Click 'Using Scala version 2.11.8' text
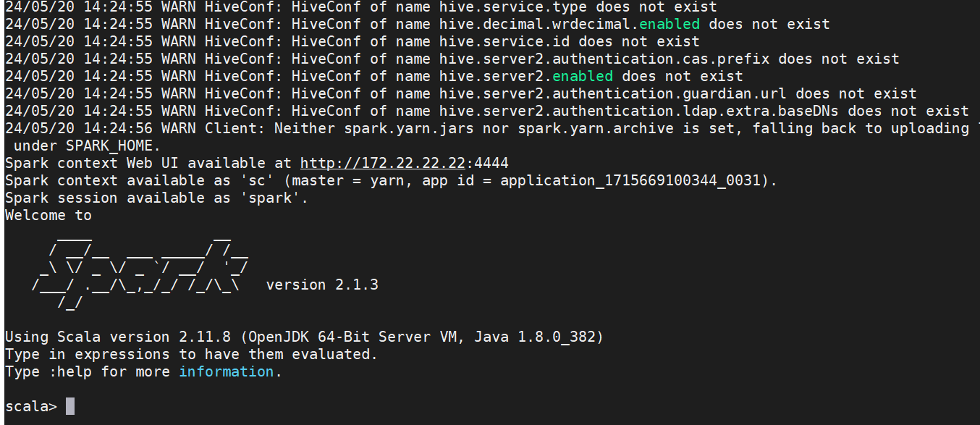The image size is (980, 425). pos(118,337)
